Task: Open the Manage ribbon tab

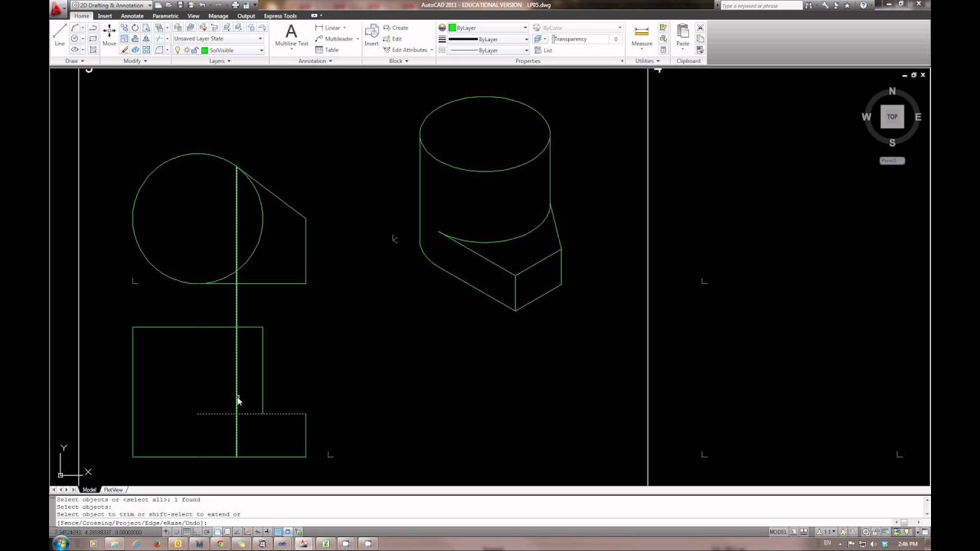Action: [218, 16]
